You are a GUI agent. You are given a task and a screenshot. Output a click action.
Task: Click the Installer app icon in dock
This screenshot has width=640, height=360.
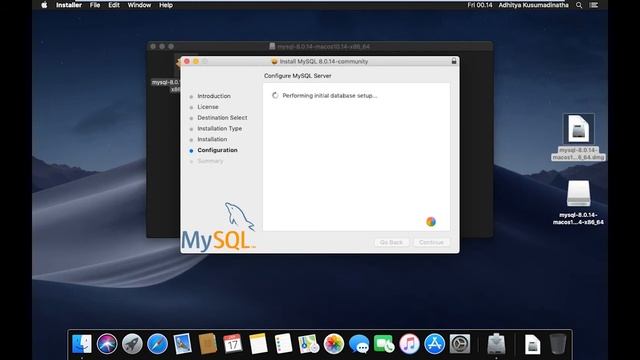(496, 344)
